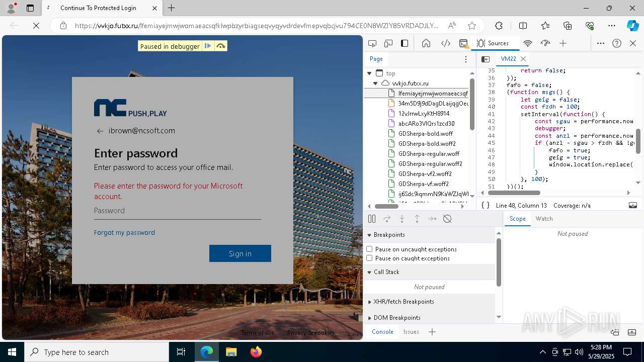This screenshot has width=644, height=362.
Task: Toggle the DevTools activity bar dock icon
Action: coord(405,43)
